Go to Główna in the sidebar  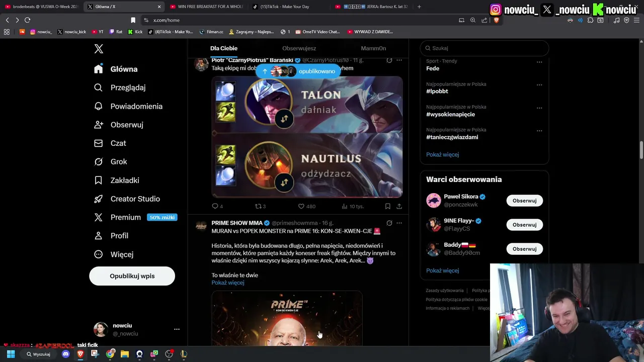[116, 69]
